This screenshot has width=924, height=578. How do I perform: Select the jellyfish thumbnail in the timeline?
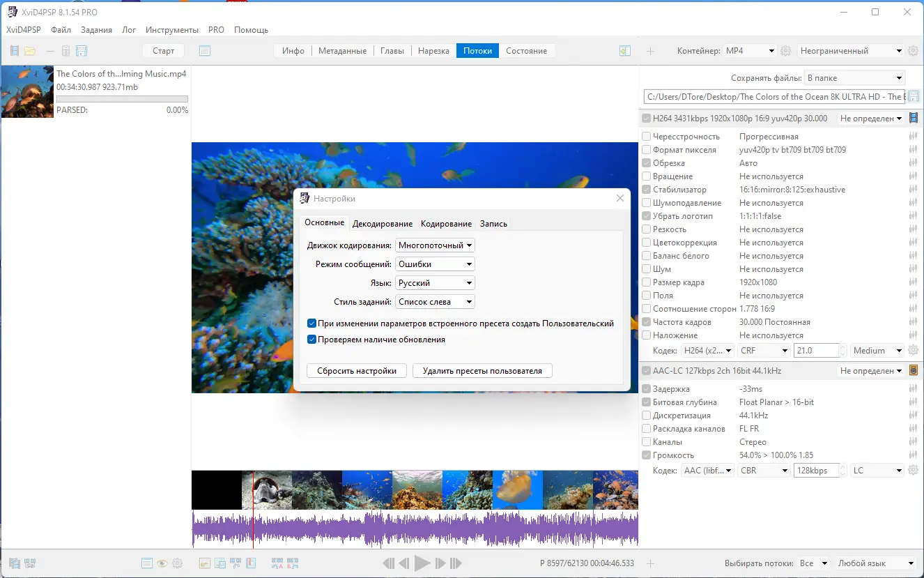click(517, 490)
